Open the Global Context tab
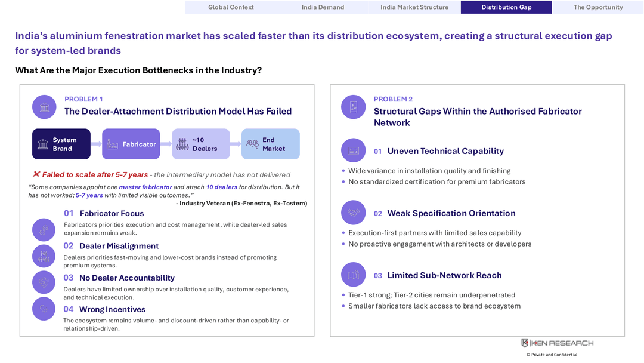The image size is (644, 363). click(x=231, y=7)
